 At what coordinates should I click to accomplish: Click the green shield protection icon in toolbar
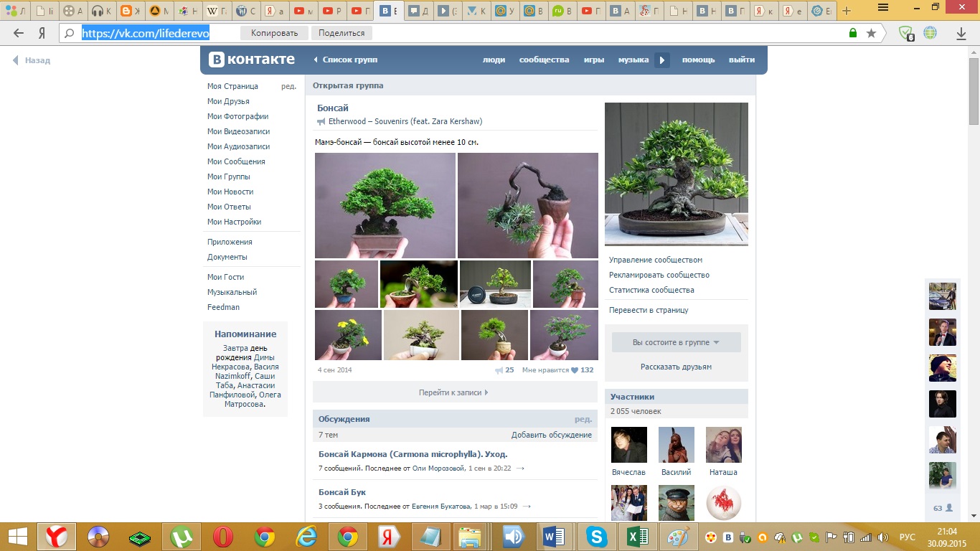[907, 33]
